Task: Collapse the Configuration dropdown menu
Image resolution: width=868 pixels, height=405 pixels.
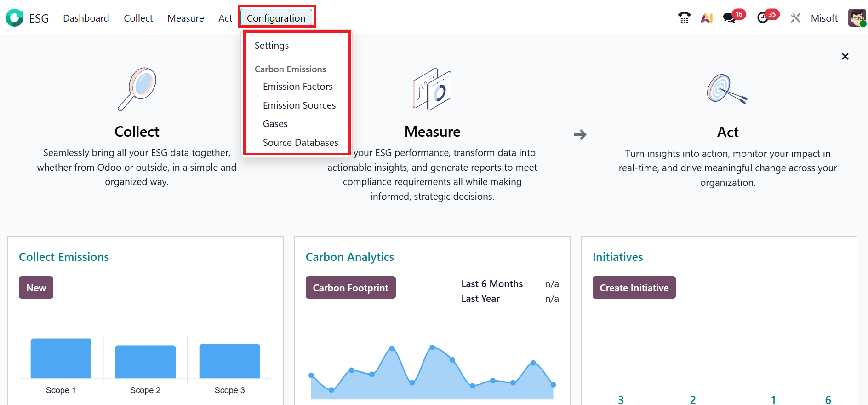Action: (x=276, y=18)
